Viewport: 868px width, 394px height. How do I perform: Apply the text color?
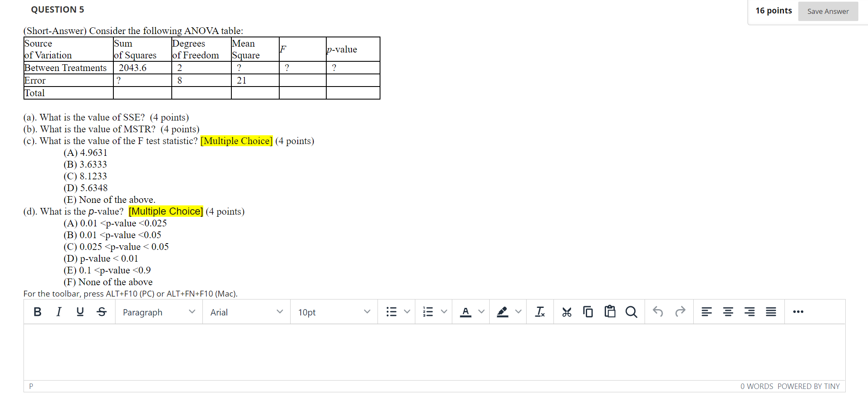point(465,312)
